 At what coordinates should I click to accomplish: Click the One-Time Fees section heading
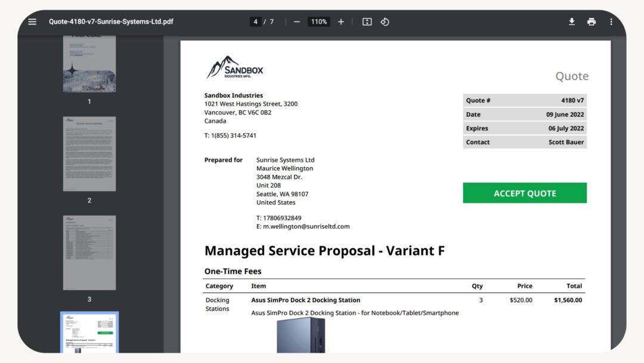[233, 271]
